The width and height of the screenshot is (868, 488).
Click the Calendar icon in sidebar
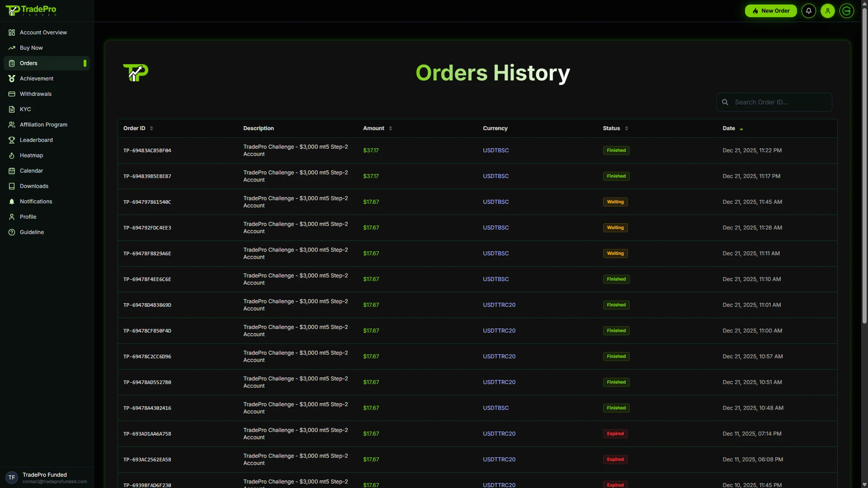click(12, 171)
